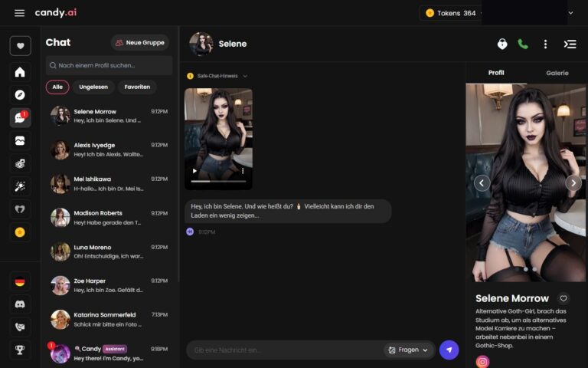Favorite Selene Morrow with heart icon
The width and height of the screenshot is (588, 368).
563,298
